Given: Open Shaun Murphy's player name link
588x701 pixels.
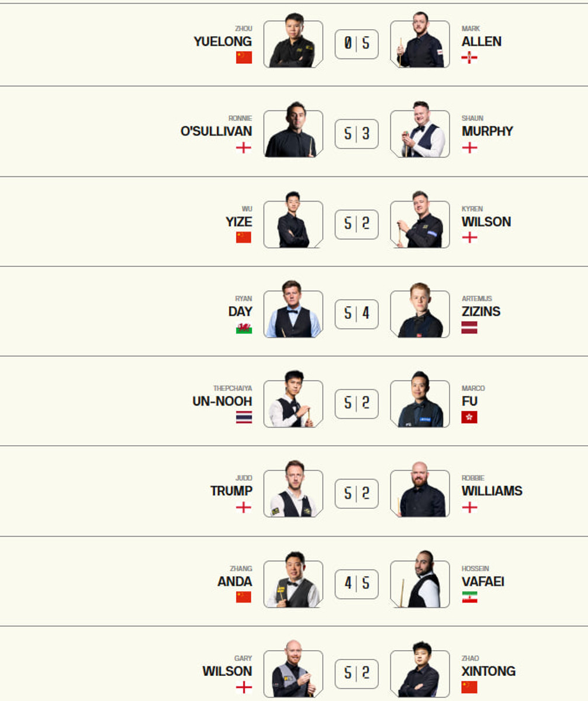Looking at the screenshot, I should 487,131.
